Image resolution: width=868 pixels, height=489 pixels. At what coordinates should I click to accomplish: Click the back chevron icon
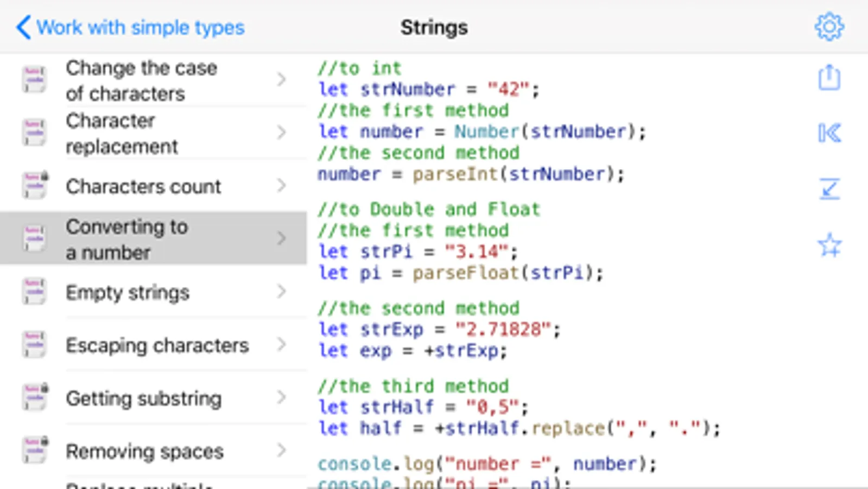[23, 27]
